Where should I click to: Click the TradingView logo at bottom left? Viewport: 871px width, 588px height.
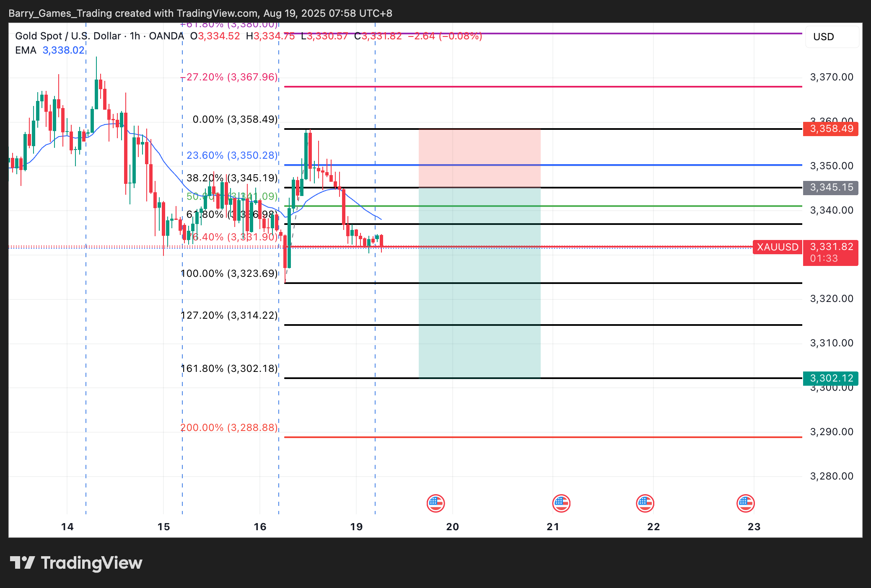coord(76,563)
